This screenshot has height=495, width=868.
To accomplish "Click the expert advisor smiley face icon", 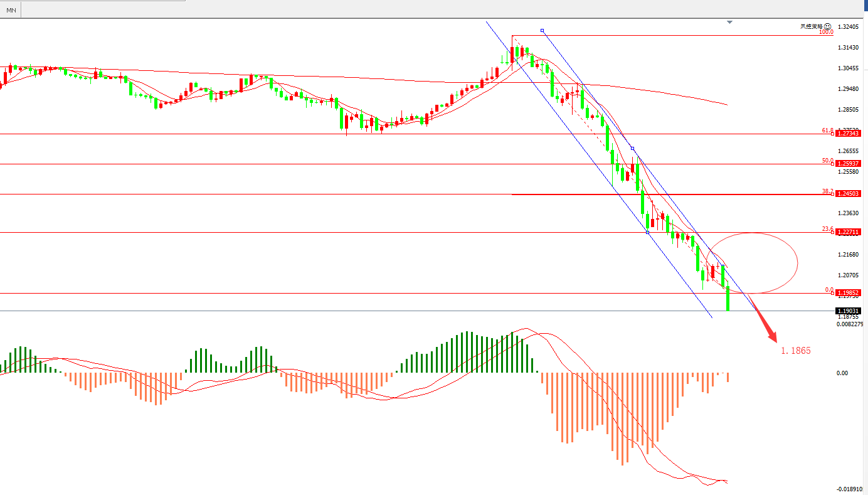I will 828,26.
